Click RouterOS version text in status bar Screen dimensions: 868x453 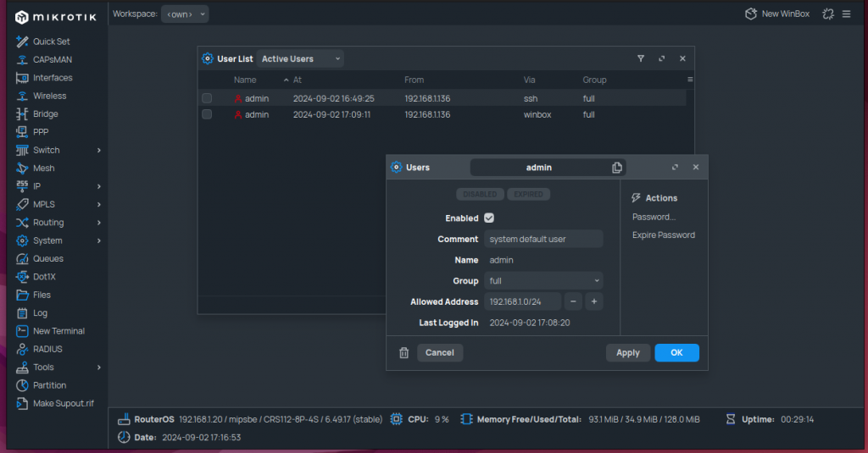[x=280, y=420]
